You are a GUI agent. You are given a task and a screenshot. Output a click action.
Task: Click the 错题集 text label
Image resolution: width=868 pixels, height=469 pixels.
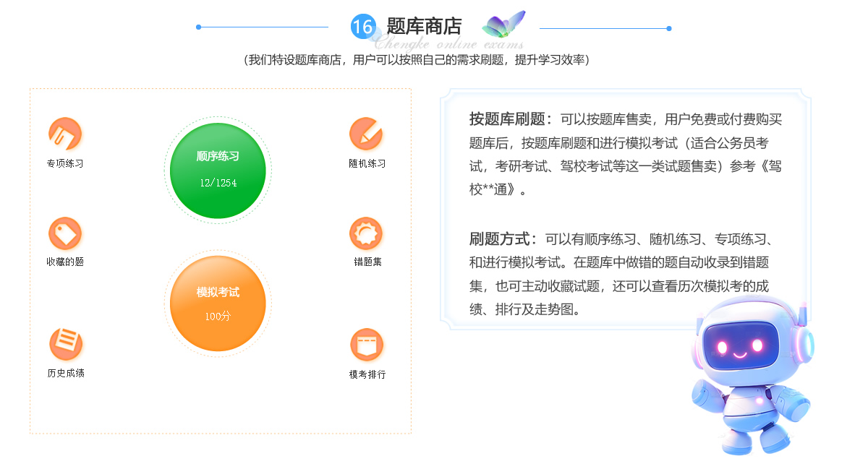[367, 262]
